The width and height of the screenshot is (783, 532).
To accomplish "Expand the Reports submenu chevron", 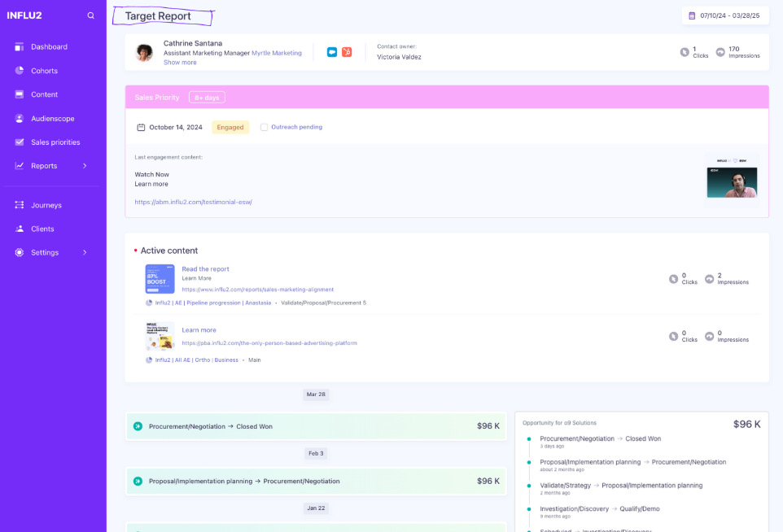I will (x=85, y=166).
